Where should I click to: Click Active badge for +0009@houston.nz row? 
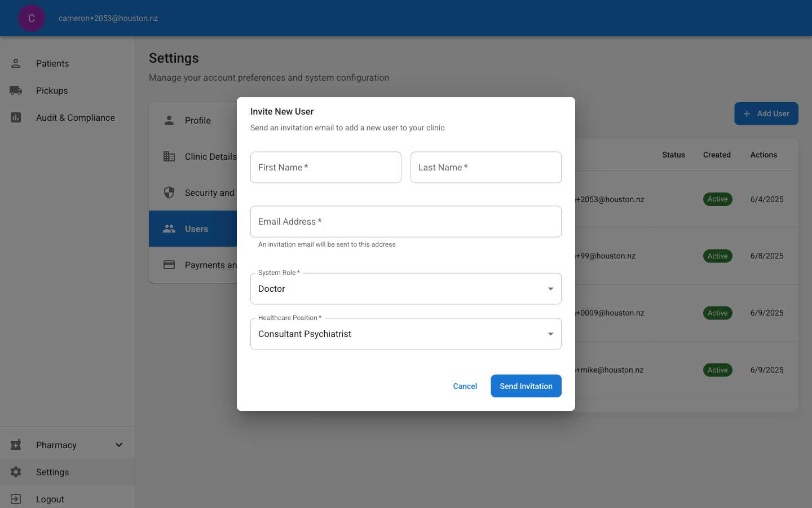point(718,313)
